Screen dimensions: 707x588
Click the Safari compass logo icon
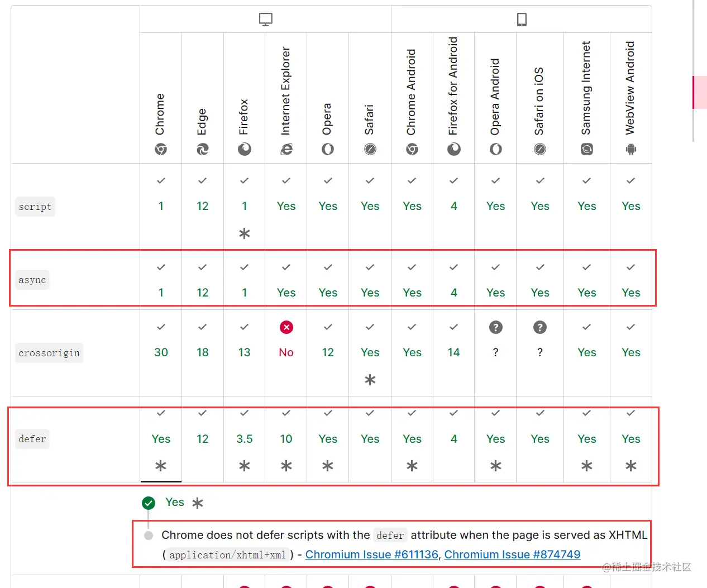(370, 149)
